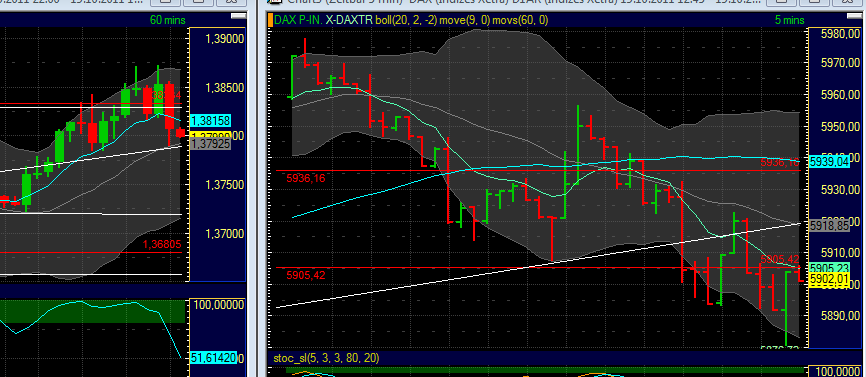
Task: Select the cyan 1,38158 price tag
Action: 210,120
